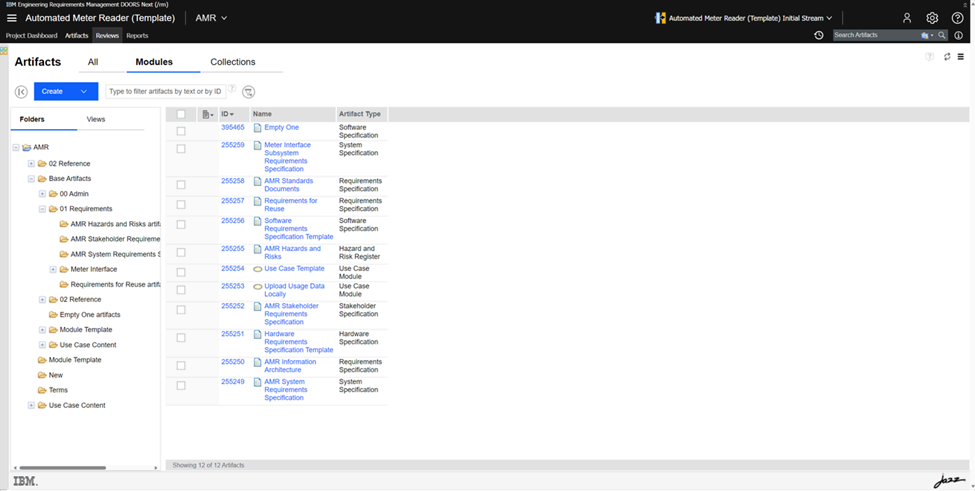Check the Requirements for Reuse row box
The height and width of the screenshot is (491, 975).
[181, 204]
